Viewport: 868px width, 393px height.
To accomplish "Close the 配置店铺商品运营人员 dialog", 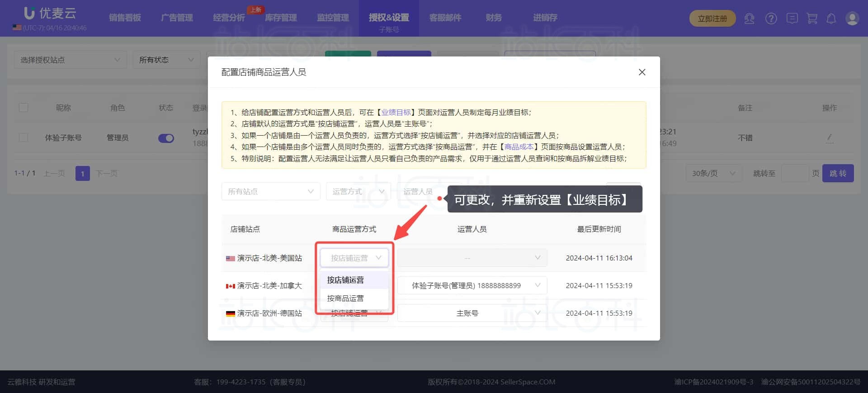I will (x=642, y=72).
